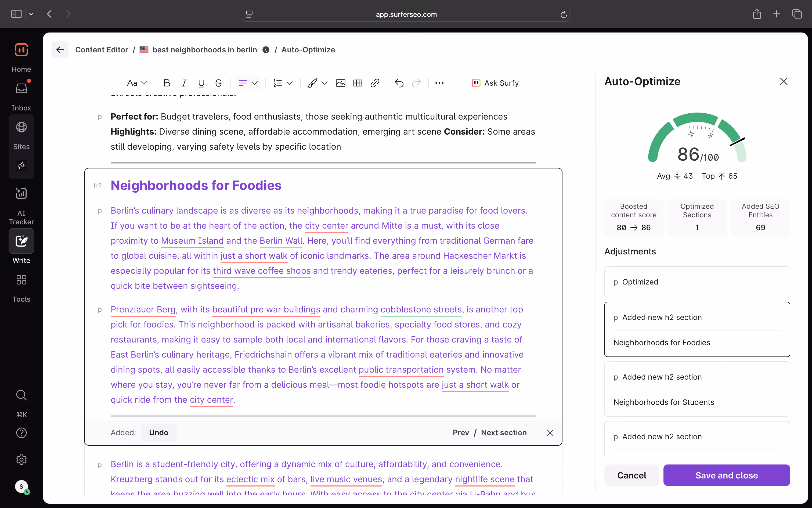Click the Neighborhoods for Foodies heading
This screenshot has width=812, height=508.
coord(196,185)
